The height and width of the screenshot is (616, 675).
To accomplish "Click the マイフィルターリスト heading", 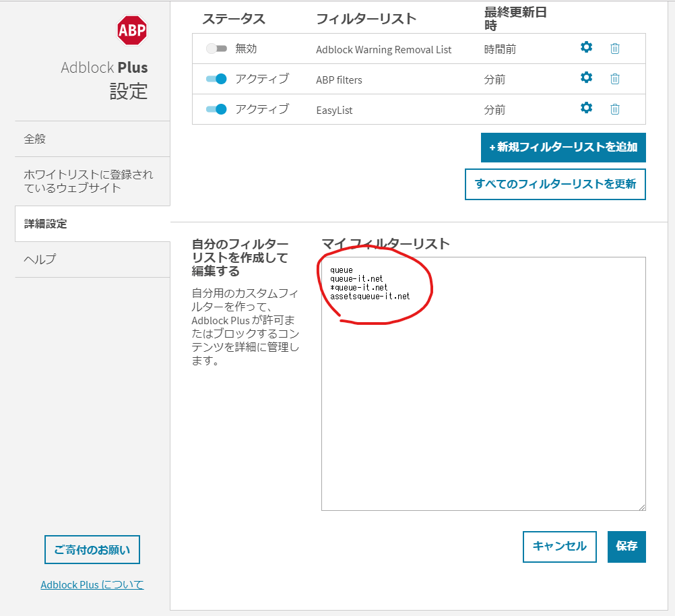I will point(385,244).
